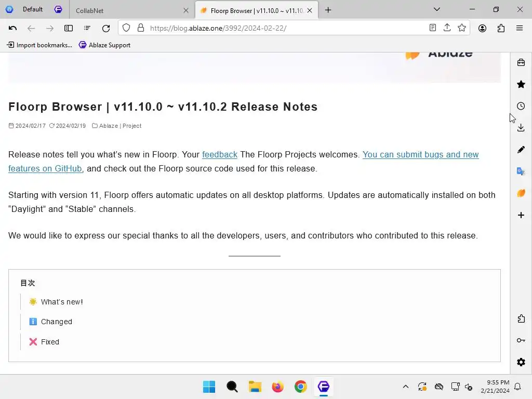View site security padlock info

(141, 28)
